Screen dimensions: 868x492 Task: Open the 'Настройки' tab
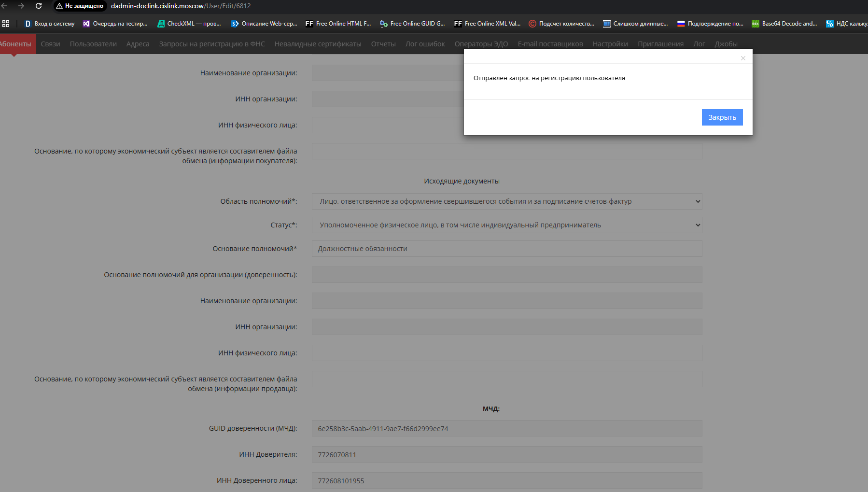click(610, 44)
